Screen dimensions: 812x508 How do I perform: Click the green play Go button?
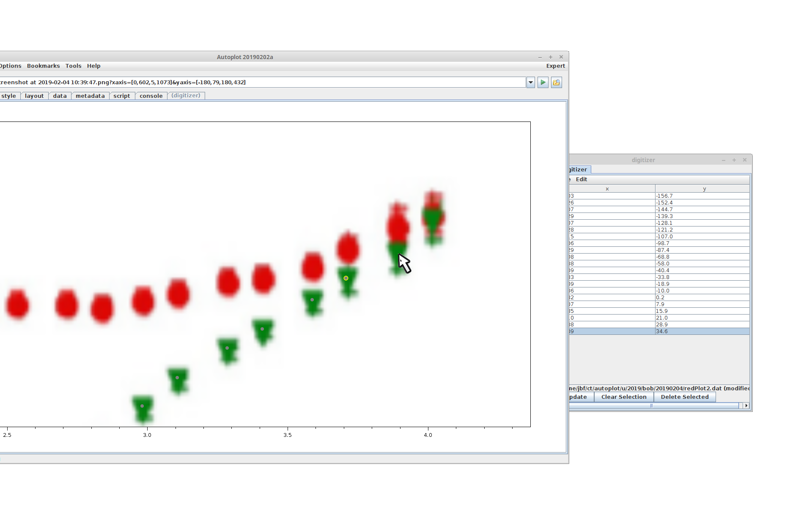(543, 83)
